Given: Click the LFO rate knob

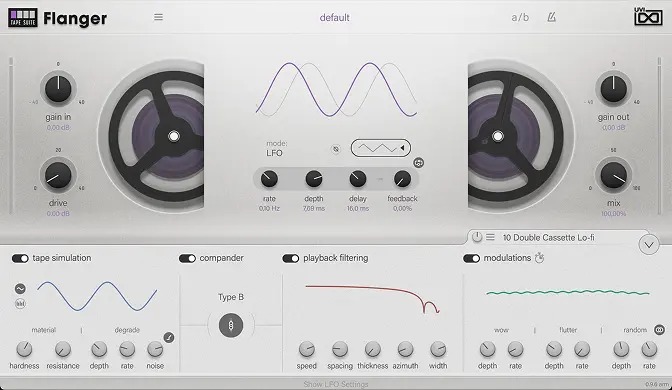Looking at the screenshot, I should point(269,179).
